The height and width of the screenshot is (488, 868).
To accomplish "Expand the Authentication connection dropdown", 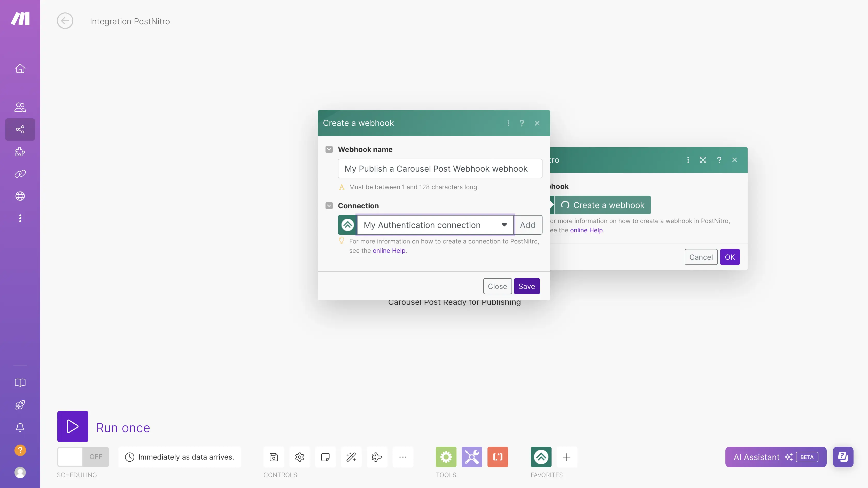I will point(504,225).
